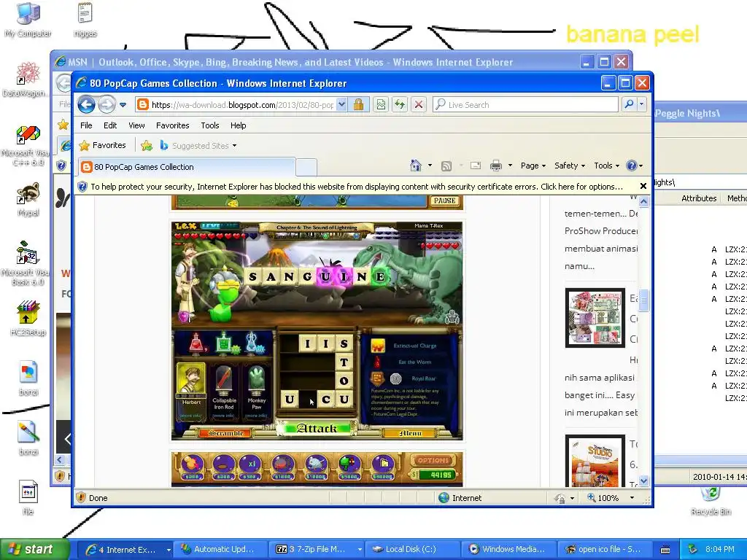The height and width of the screenshot is (560, 747).
Task: Click the Print icon
Action: 496,166
